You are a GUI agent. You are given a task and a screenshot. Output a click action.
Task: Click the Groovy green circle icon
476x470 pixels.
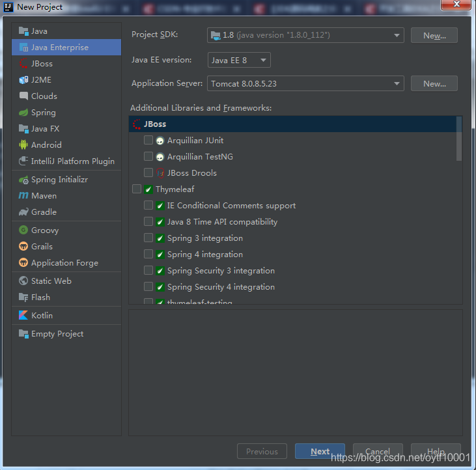point(23,230)
